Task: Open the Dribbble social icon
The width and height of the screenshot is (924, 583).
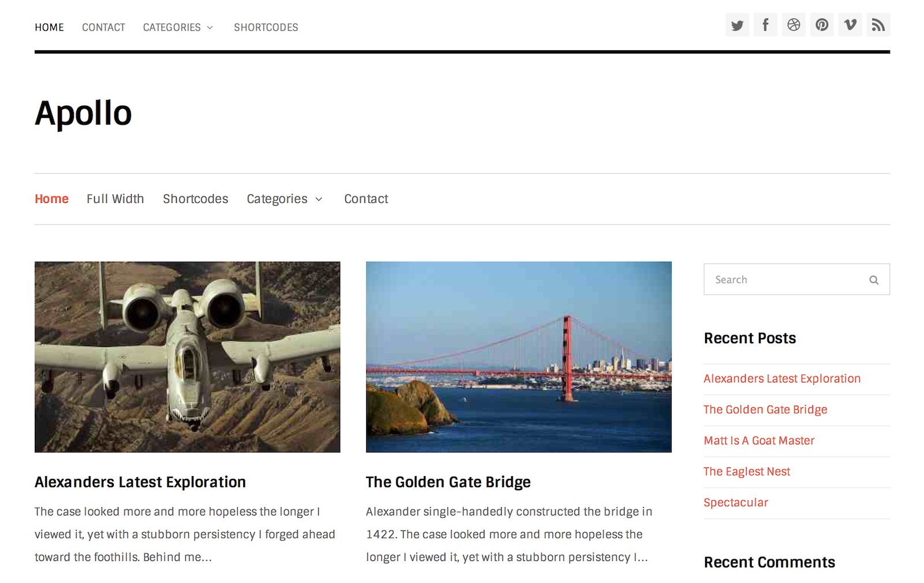Action: pos(793,25)
